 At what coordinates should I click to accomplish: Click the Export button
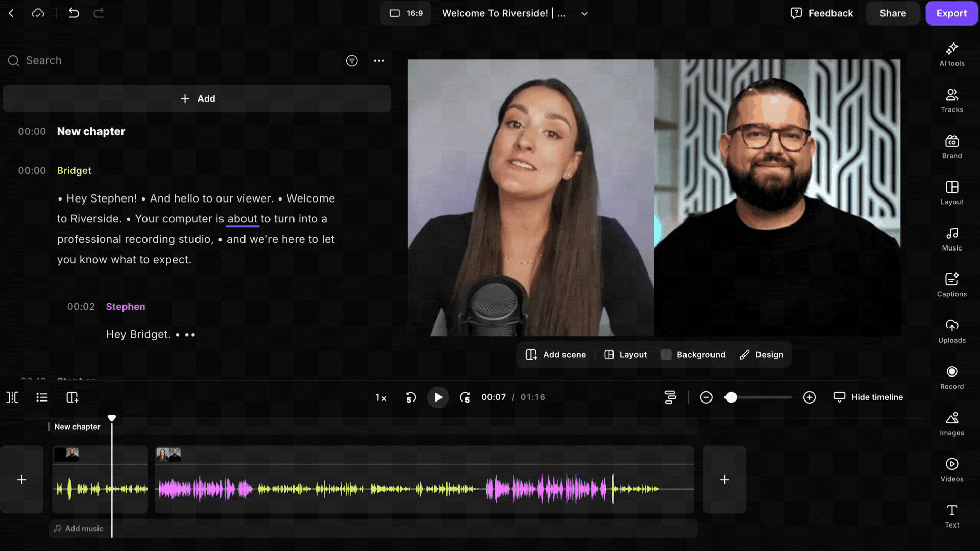tap(951, 13)
